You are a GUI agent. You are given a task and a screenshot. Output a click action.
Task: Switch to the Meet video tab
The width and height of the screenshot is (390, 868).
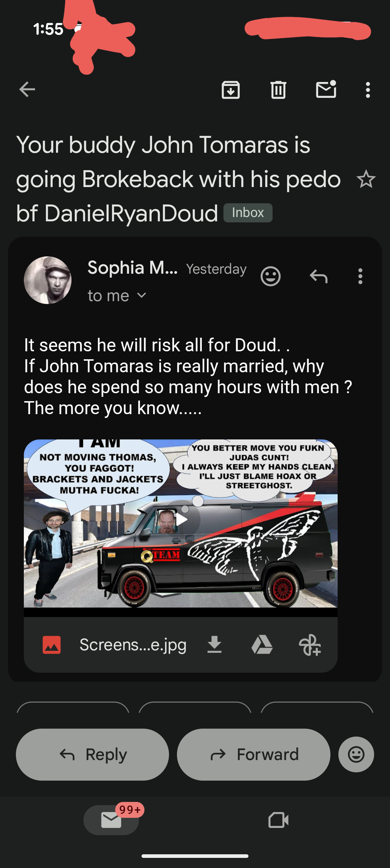tap(278, 820)
